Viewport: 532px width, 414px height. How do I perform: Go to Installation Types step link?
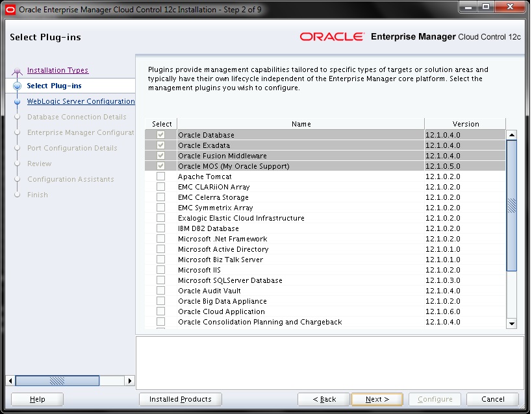(58, 70)
